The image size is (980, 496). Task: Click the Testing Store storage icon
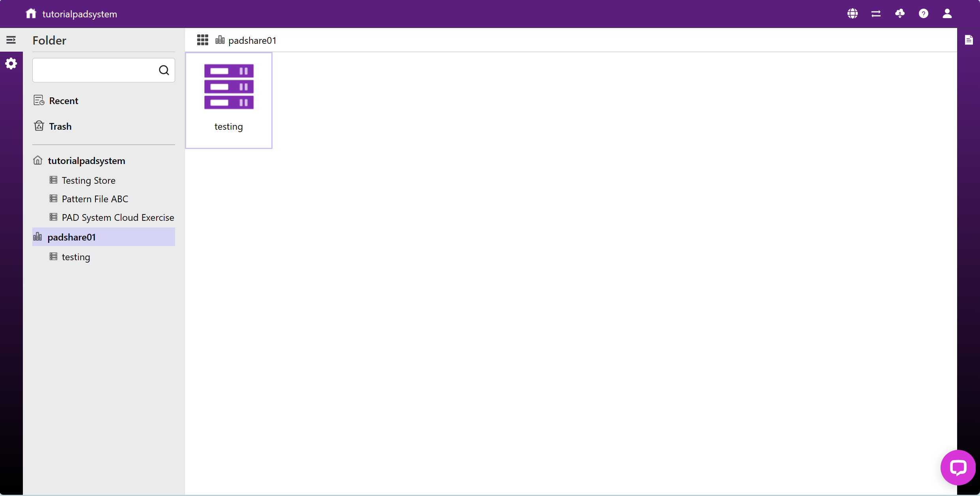click(53, 180)
